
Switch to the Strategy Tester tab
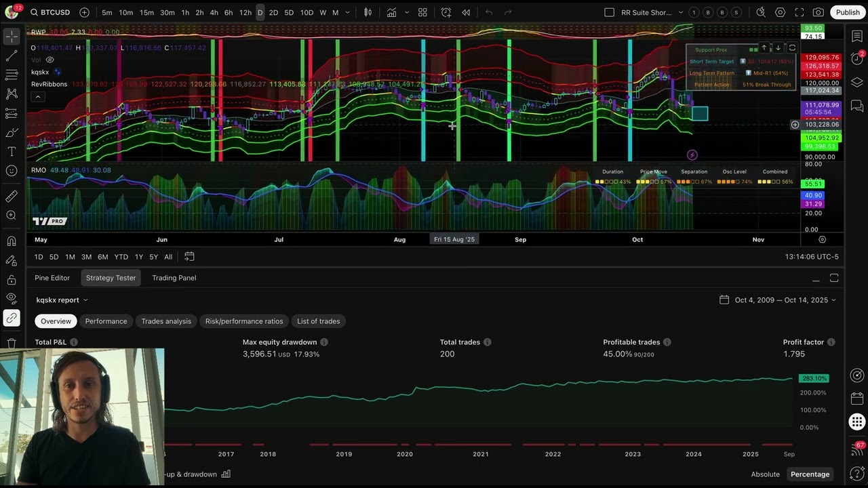tap(111, 278)
